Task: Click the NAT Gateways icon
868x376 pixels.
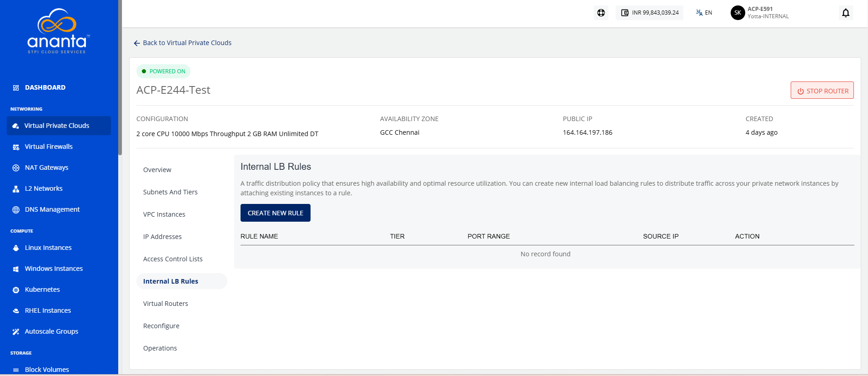Action: [x=16, y=168]
